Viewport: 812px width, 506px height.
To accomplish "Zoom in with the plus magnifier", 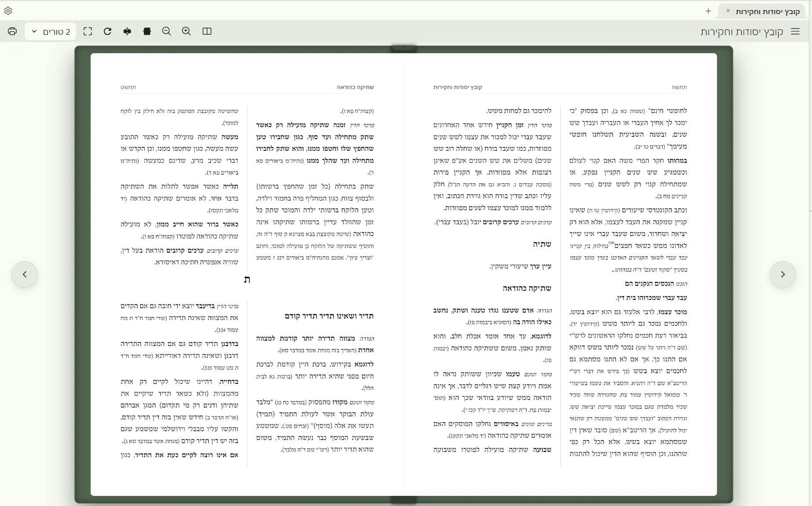I will (x=186, y=31).
